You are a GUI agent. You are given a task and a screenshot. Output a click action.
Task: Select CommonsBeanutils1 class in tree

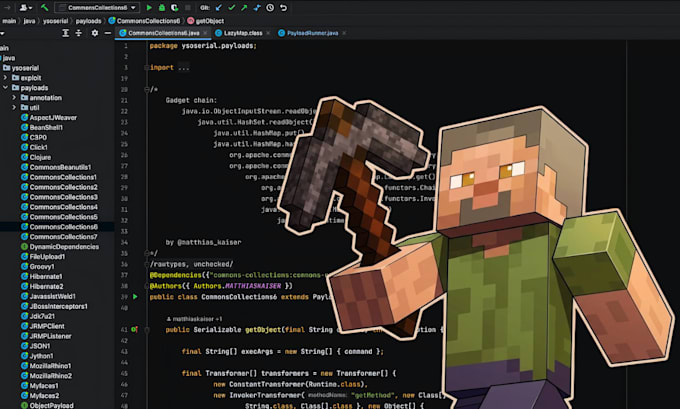pyautogui.click(x=56, y=167)
